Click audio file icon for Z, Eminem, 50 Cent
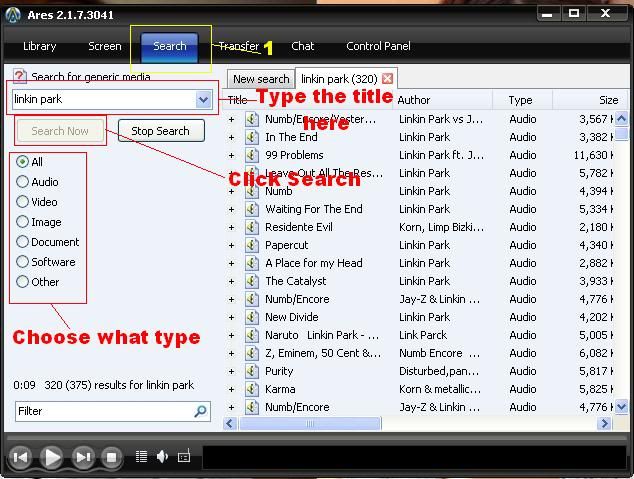 (x=251, y=353)
